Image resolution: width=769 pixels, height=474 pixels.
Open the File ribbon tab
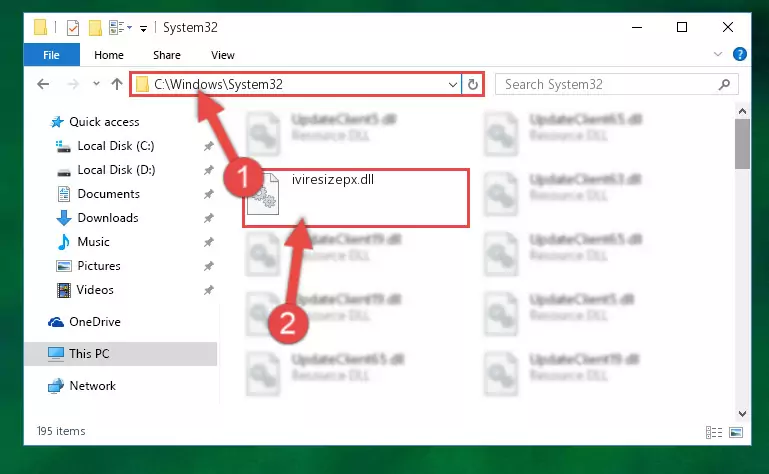[x=51, y=55]
